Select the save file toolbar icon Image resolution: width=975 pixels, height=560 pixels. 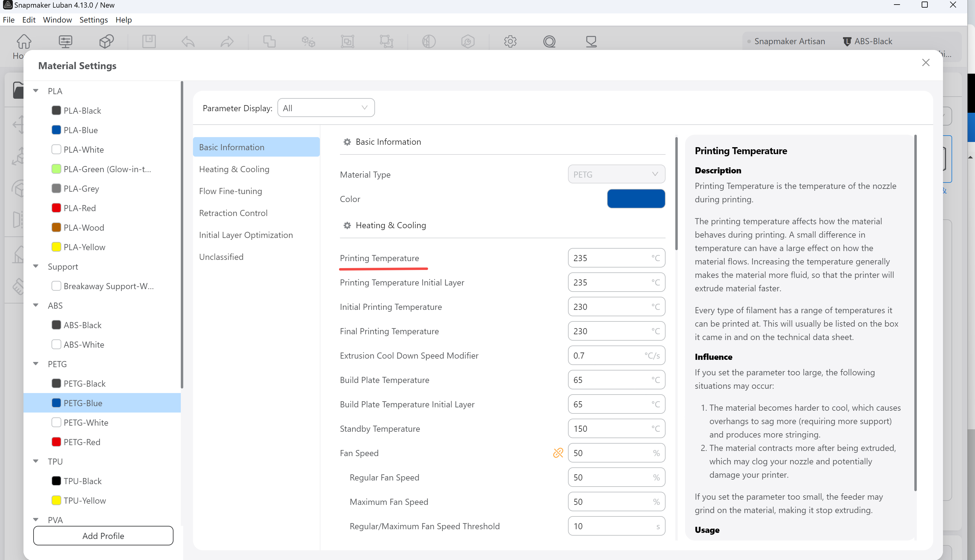pyautogui.click(x=149, y=41)
